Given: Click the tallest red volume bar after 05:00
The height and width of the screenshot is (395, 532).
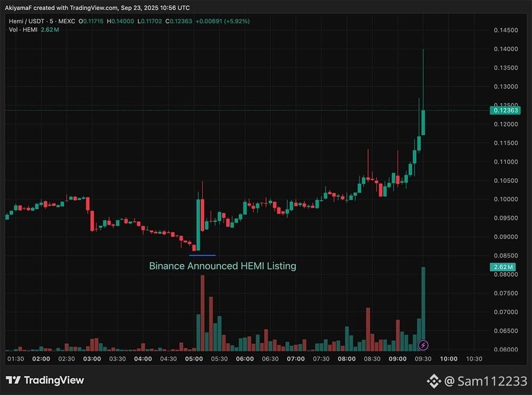Looking at the screenshot, I should tap(203, 313).
